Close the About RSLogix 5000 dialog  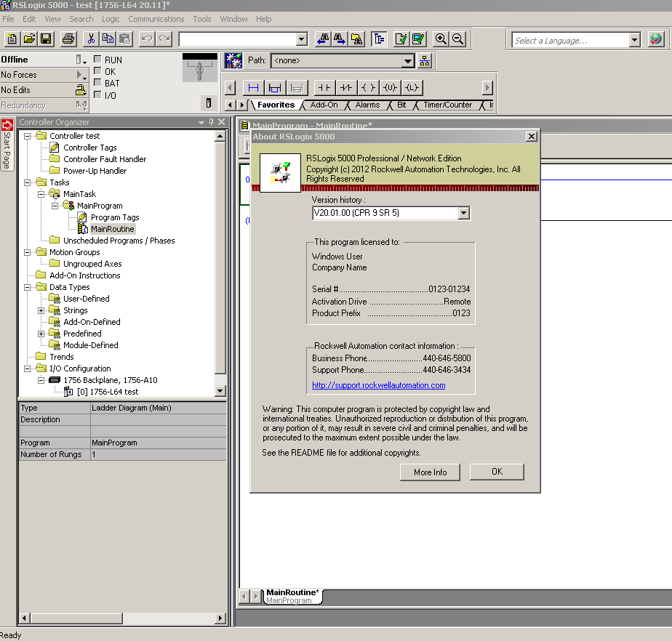[x=532, y=136]
